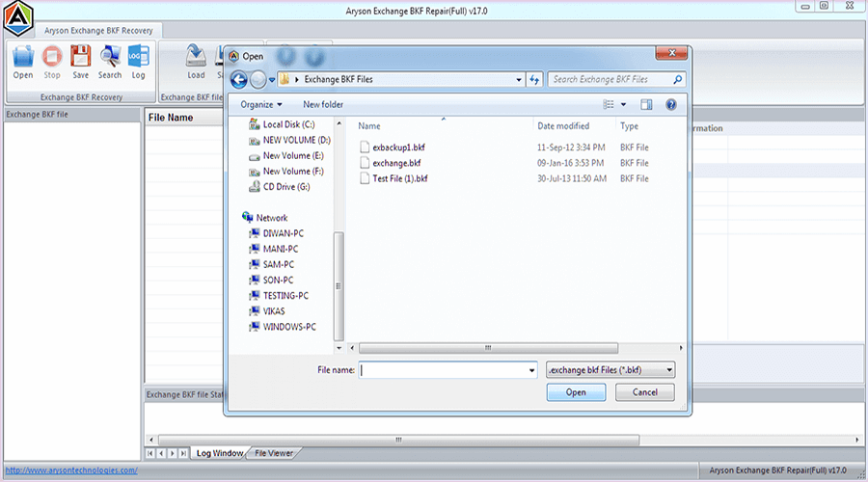Close the Open dialog
Image resolution: width=868 pixels, height=482 pixels.
click(671, 53)
